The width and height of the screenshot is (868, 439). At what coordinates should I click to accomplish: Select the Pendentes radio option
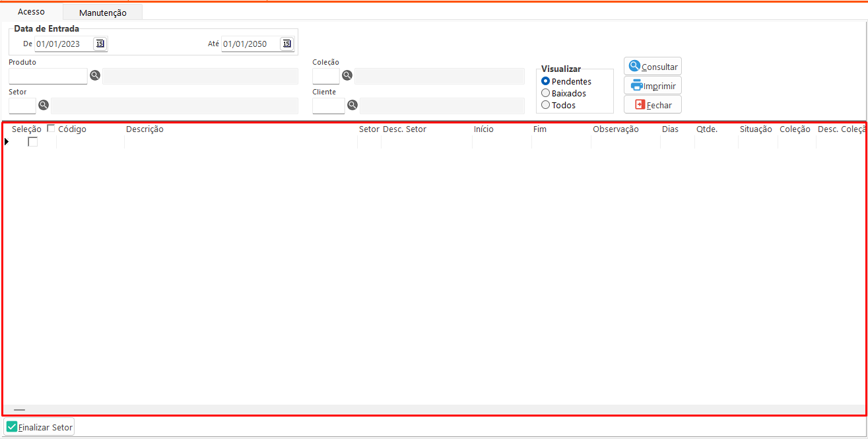click(545, 81)
